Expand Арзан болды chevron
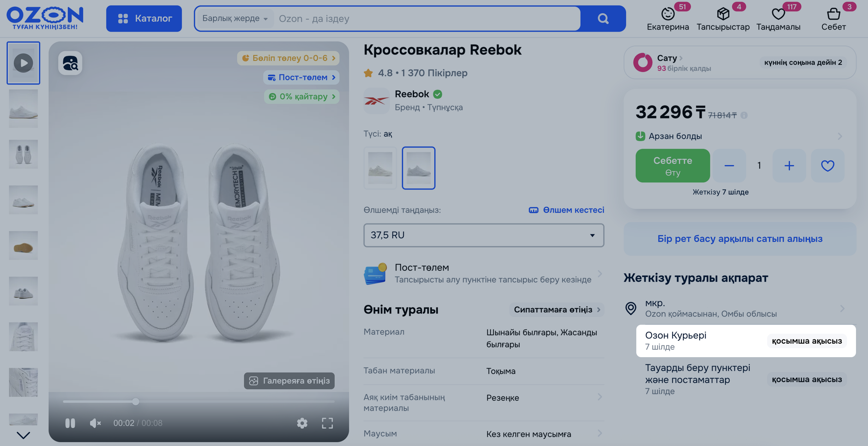868x446 pixels. pos(840,136)
